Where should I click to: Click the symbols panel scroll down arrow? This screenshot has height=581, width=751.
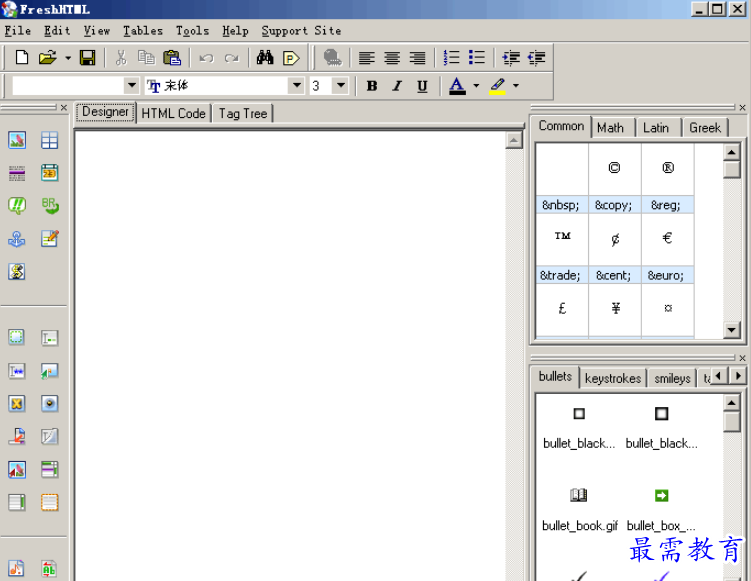(731, 330)
